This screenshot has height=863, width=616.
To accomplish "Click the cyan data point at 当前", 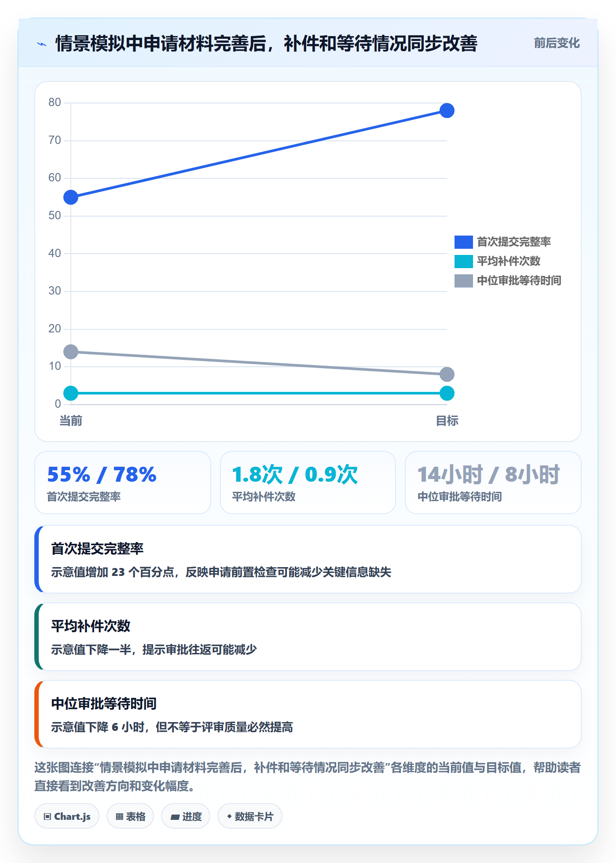I will [x=71, y=393].
